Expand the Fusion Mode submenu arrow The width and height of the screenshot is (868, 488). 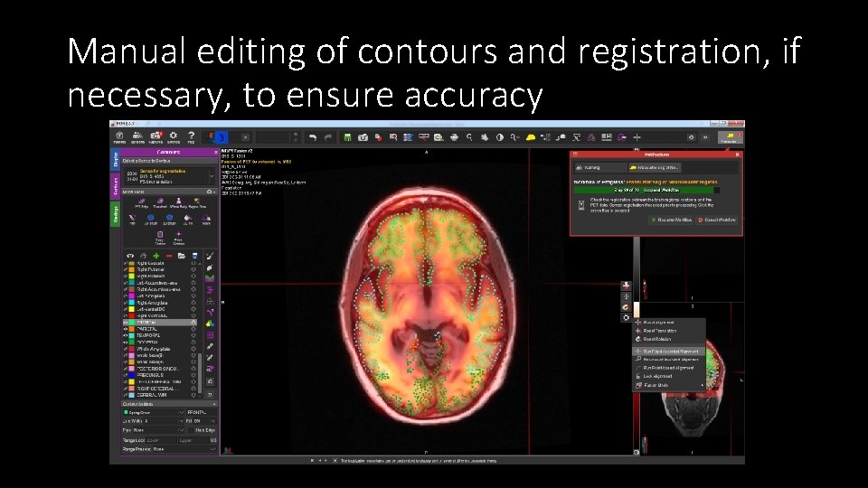pyautogui.click(x=702, y=385)
